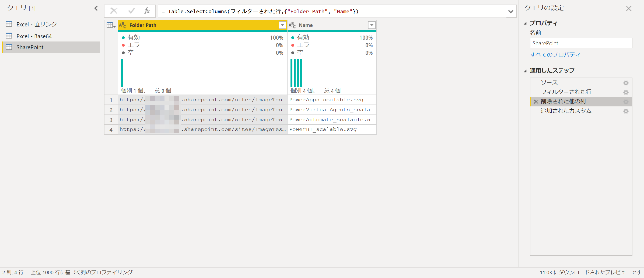Collapse the プロパティ section
Viewport: 644px width, 278px height.
(x=525, y=23)
